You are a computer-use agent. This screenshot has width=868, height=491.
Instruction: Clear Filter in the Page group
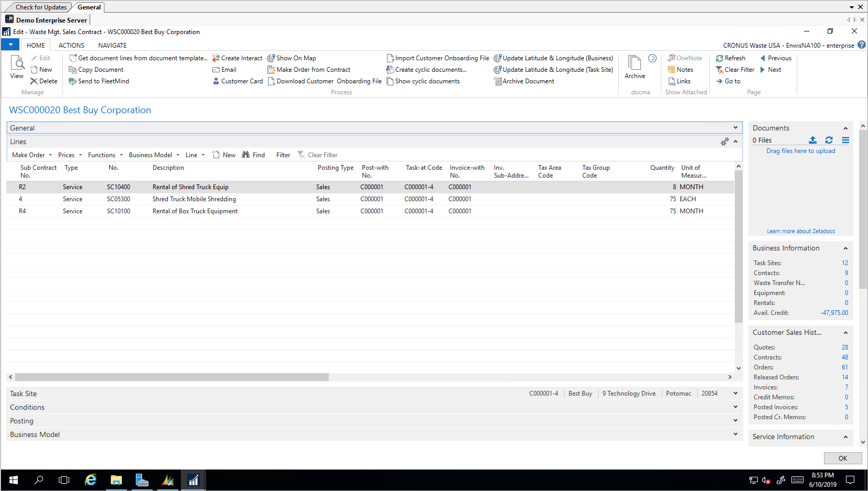click(735, 70)
